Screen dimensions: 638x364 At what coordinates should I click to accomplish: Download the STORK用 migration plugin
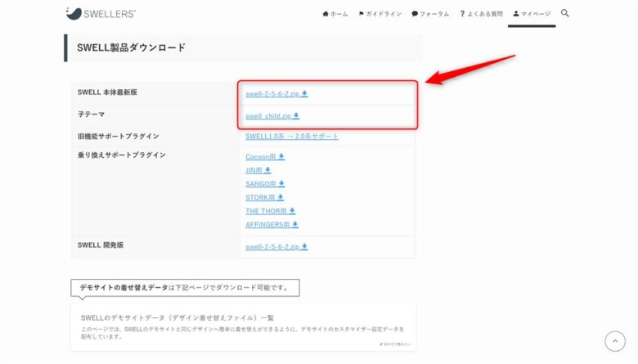[264, 198]
